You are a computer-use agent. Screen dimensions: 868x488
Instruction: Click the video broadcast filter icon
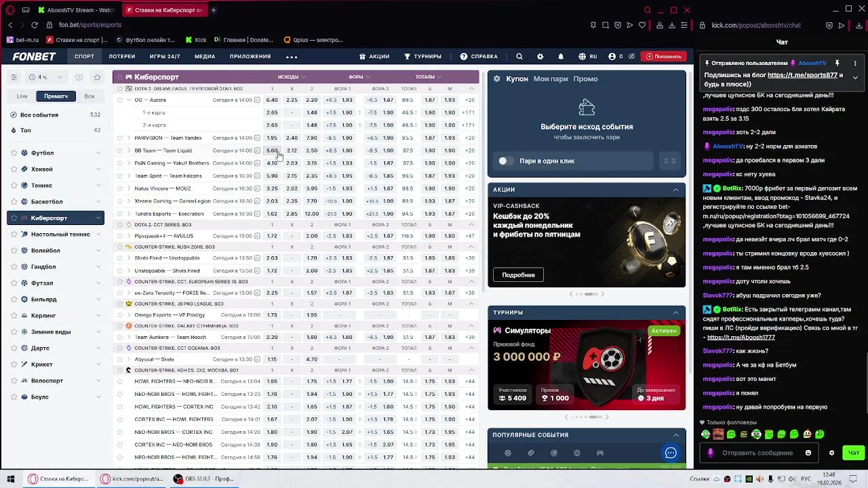pyautogui.click(x=79, y=77)
